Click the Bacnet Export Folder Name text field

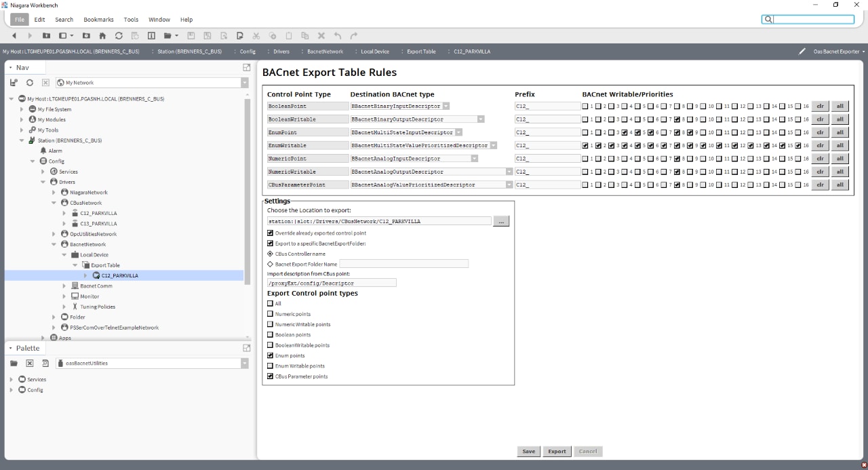click(403, 264)
